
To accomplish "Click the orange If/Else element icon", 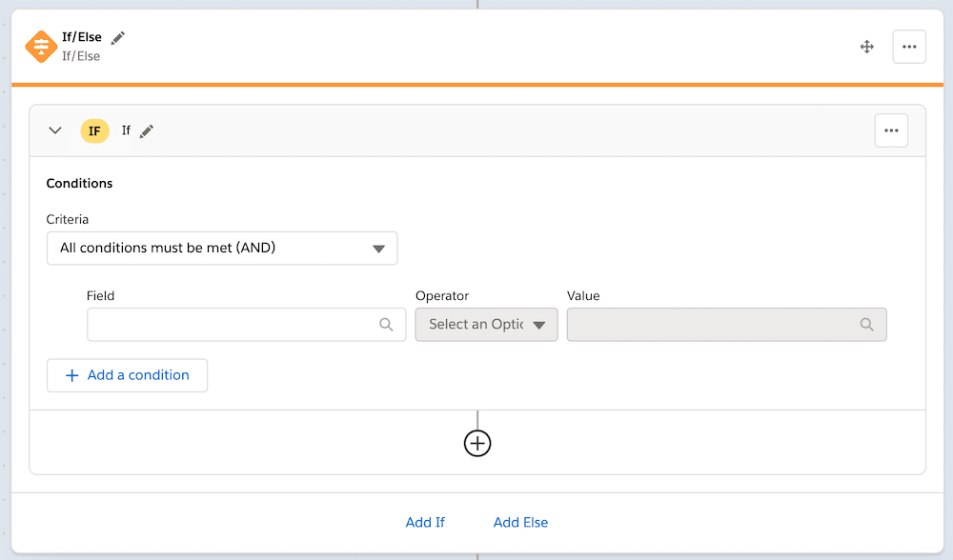I will [x=41, y=46].
